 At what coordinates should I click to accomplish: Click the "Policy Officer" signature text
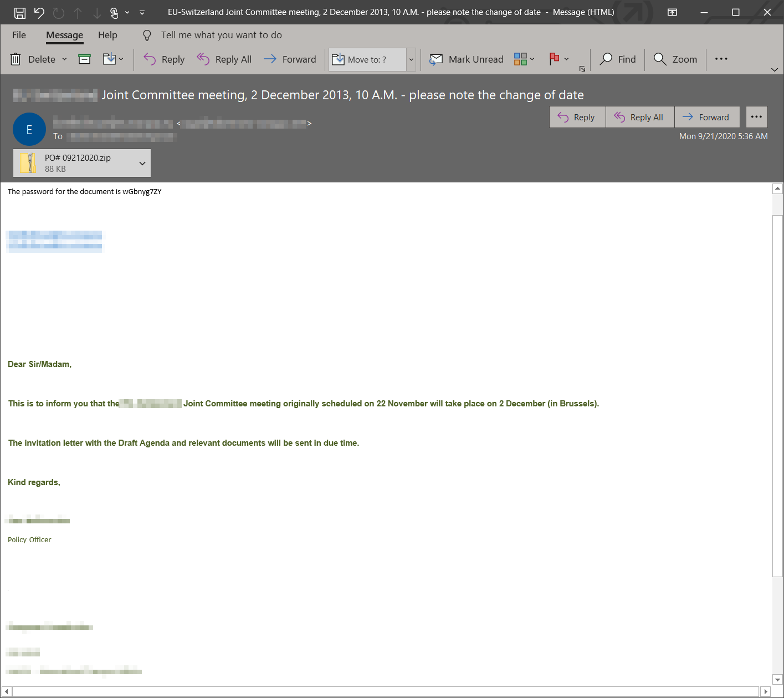coord(29,540)
